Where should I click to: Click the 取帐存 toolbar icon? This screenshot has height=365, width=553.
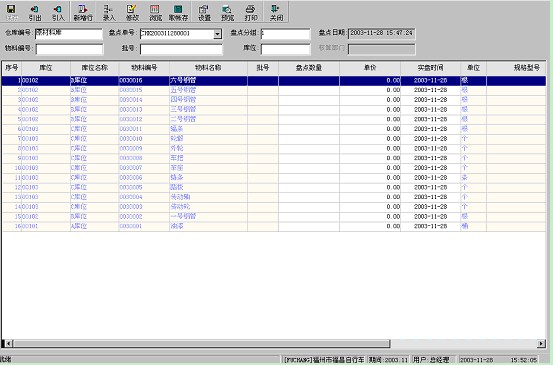tap(178, 13)
